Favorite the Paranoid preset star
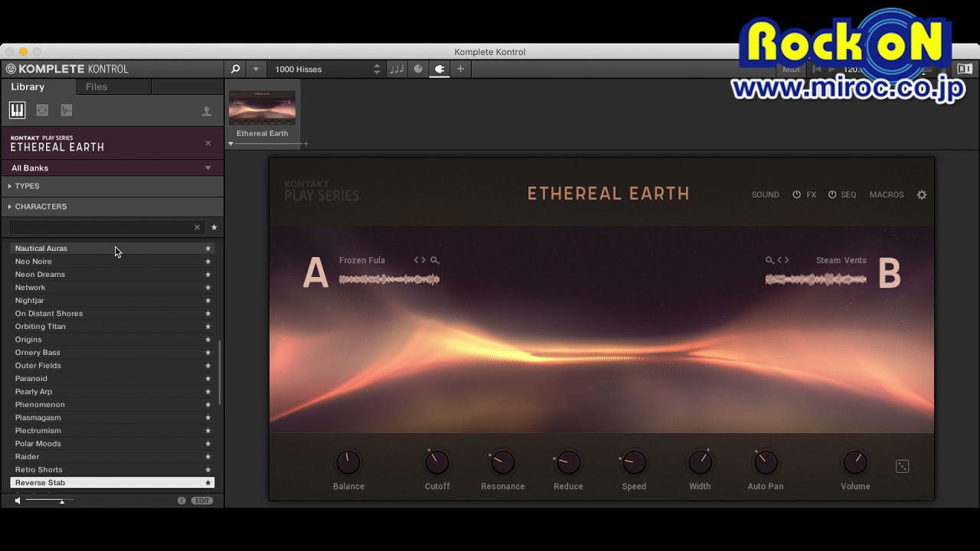980x551 pixels. pyautogui.click(x=207, y=378)
